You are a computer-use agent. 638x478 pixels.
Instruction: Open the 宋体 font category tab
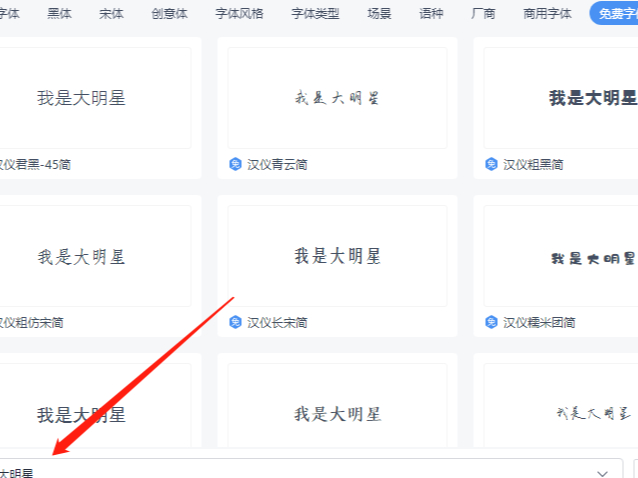click(111, 13)
